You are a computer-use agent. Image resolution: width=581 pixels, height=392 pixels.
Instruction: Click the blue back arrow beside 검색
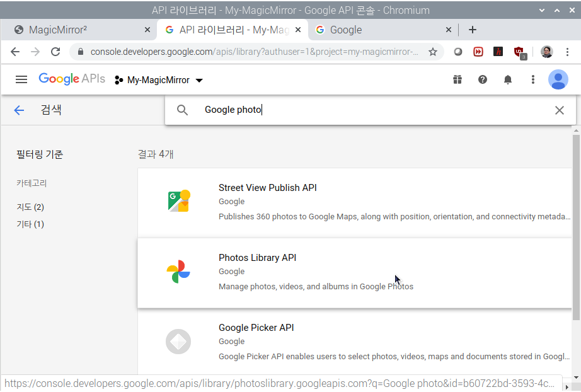(19, 110)
